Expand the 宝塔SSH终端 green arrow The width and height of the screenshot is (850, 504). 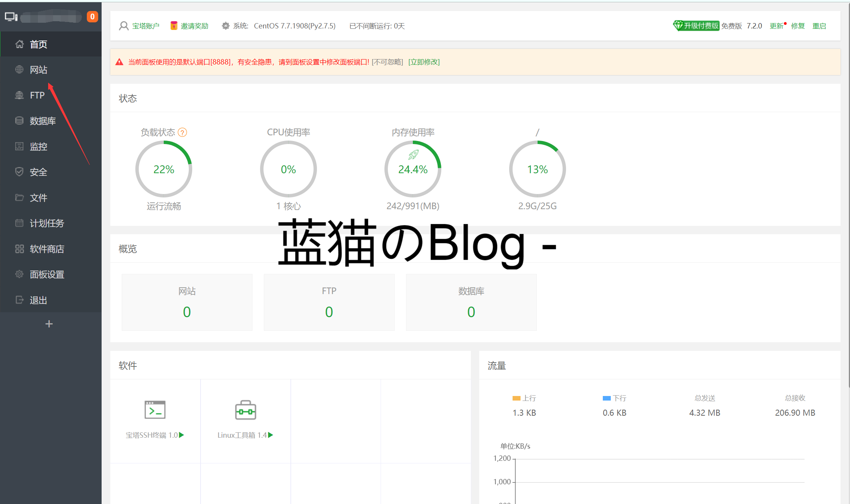point(182,435)
